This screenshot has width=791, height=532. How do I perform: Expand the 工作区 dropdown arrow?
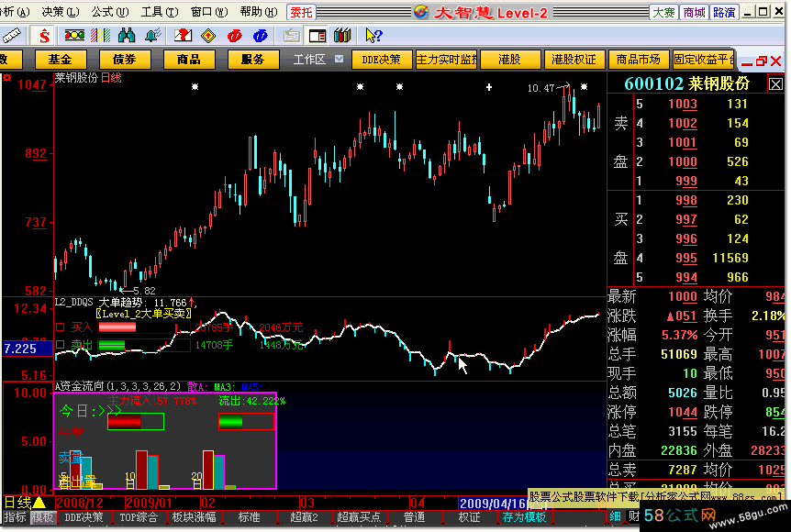(339, 59)
